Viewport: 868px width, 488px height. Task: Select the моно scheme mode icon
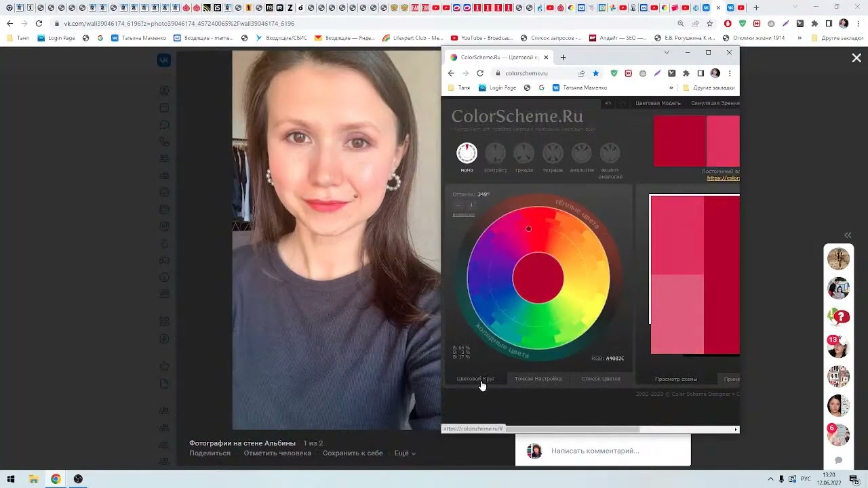467,153
